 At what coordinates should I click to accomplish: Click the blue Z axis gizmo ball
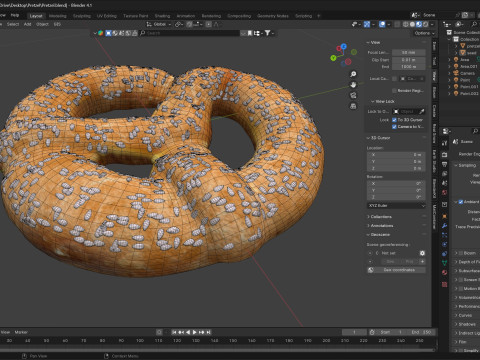coord(344,46)
